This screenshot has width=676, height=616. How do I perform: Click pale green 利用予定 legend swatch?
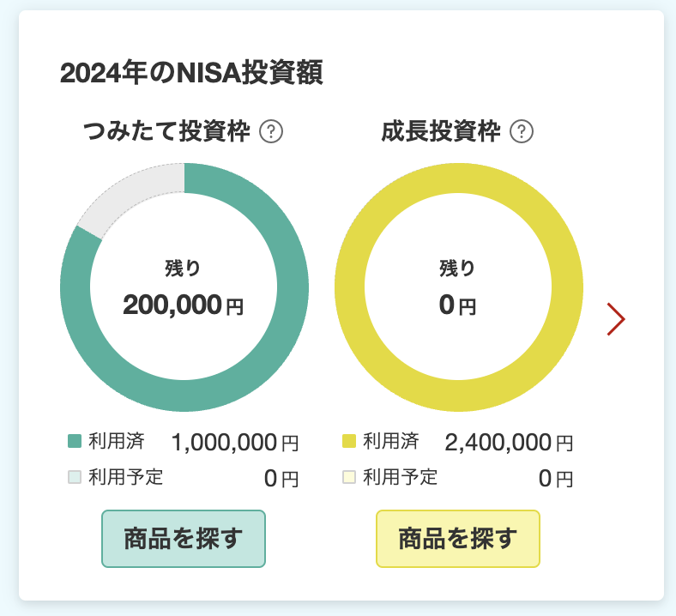click(75, 477)
